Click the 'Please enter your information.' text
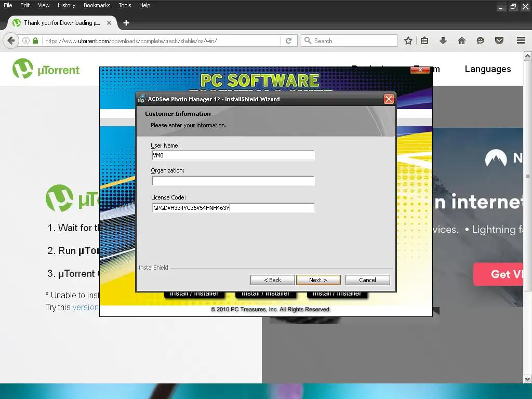This screenshot has height=399, width=532. pos(188,125)
